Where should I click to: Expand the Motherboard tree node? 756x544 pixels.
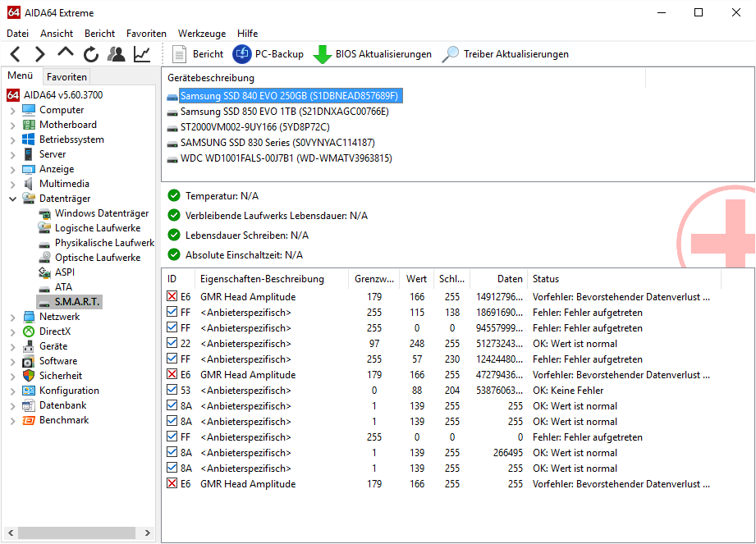click(13, 126)
